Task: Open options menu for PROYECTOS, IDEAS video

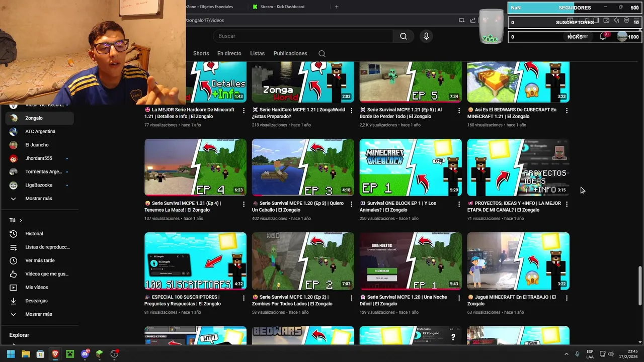Action: click(567, 204)
